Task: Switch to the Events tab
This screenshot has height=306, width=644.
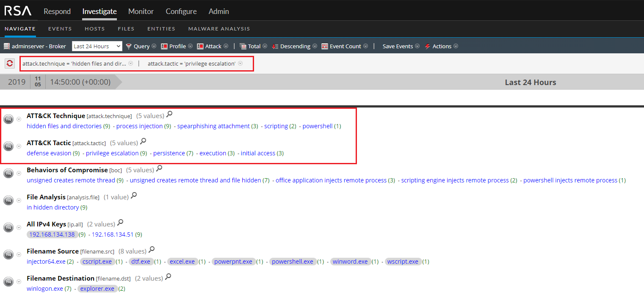Action: [60, 29]
